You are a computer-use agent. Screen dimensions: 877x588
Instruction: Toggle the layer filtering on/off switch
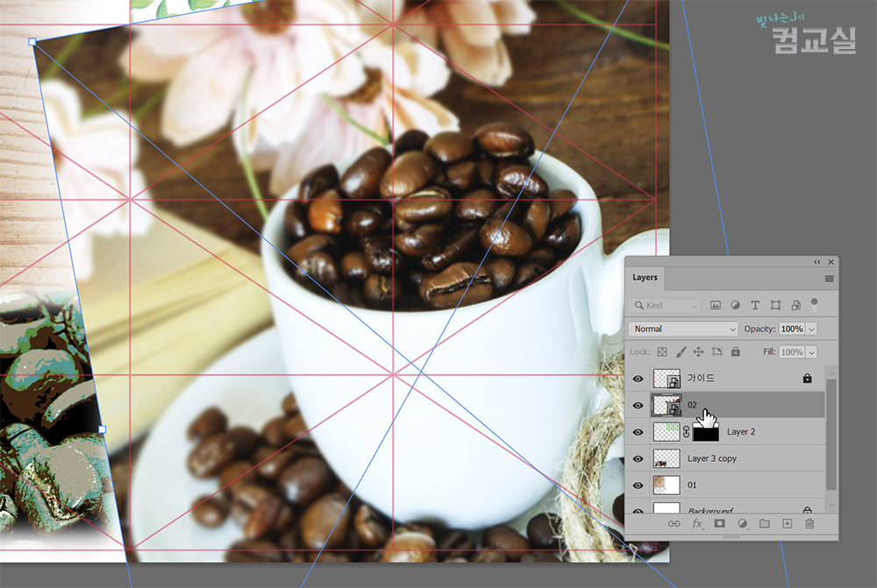(x=815, y=305)
